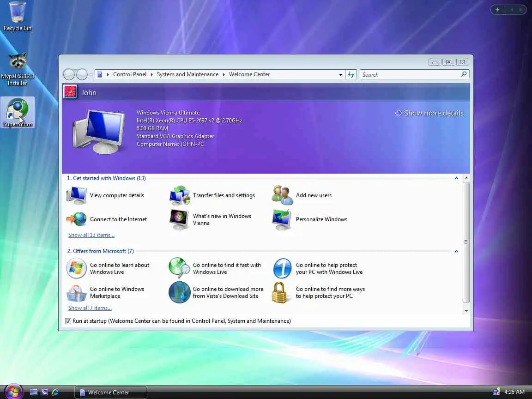Click the sidebar plus add gadget button

[x=497, y=10]
